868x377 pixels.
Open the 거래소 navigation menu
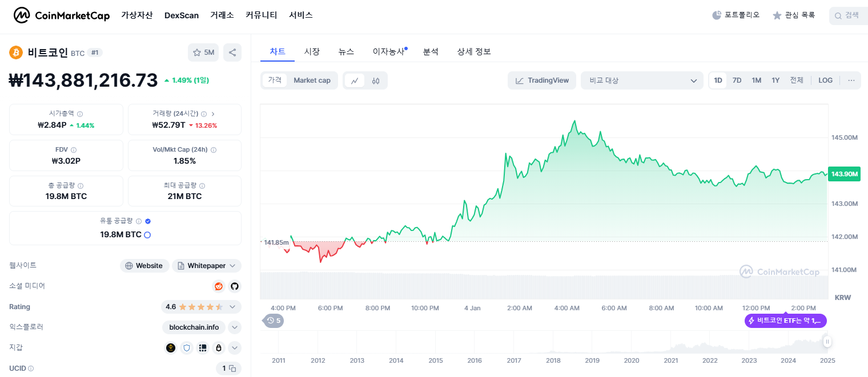point(222,15)
